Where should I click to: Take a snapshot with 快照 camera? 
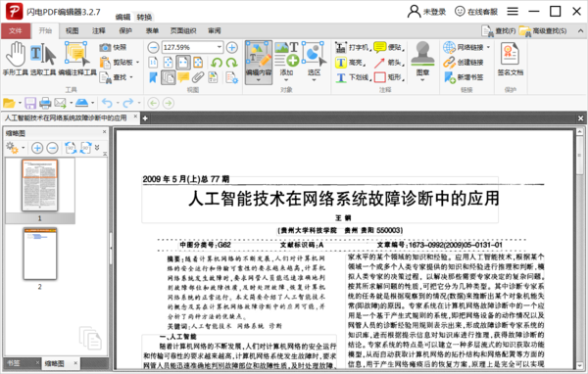tap(113, 47)
